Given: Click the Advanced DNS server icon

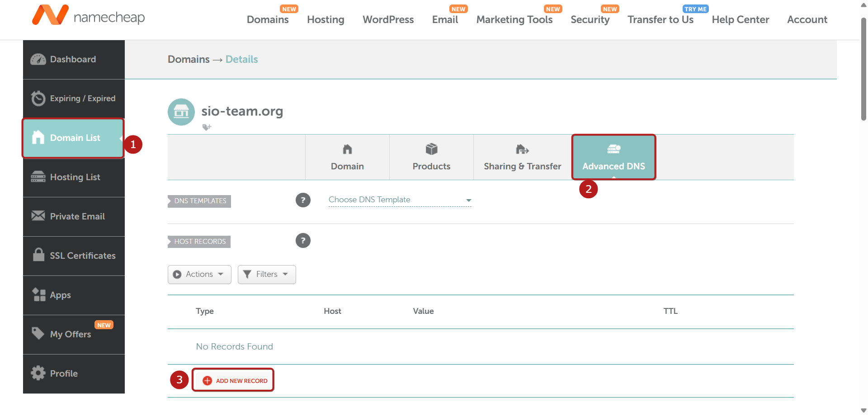Looking at the screenshot, I should tap(613, 149).
